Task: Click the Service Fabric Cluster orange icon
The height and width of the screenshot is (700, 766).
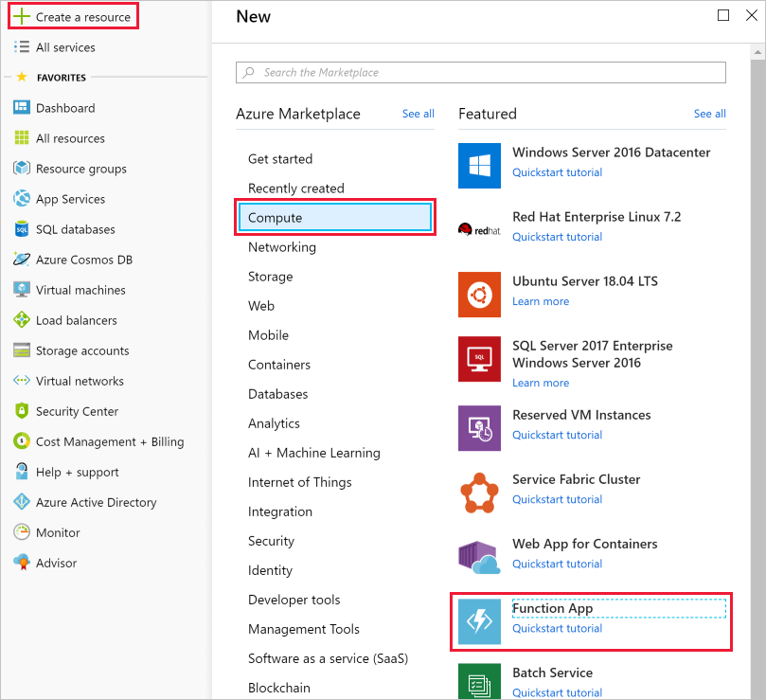Action: click(x=479, y=493)
